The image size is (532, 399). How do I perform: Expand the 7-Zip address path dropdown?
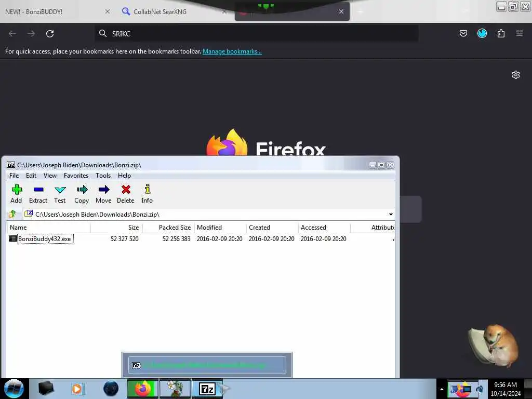391,215
